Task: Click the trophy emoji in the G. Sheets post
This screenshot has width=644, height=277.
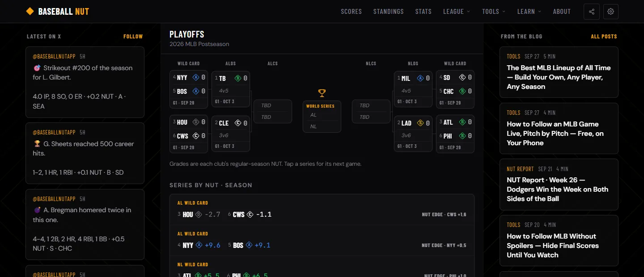Action: tap(37, 144)
